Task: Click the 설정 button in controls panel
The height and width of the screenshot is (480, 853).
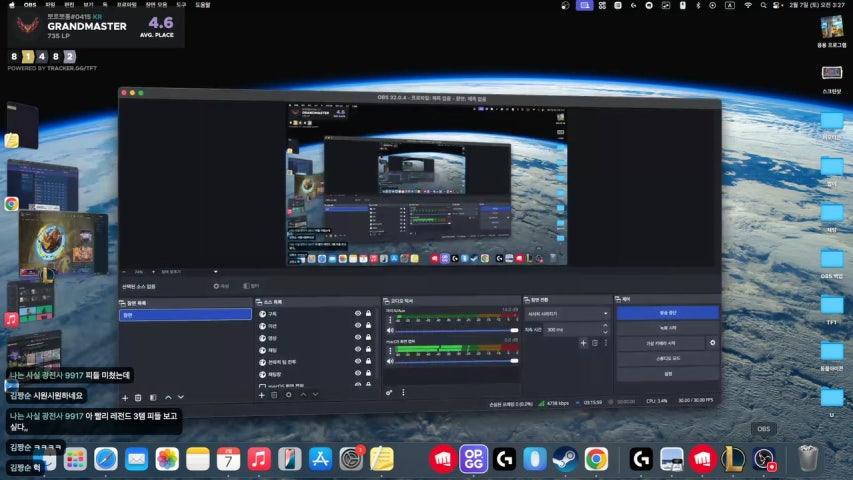Action: coord(667,374)
